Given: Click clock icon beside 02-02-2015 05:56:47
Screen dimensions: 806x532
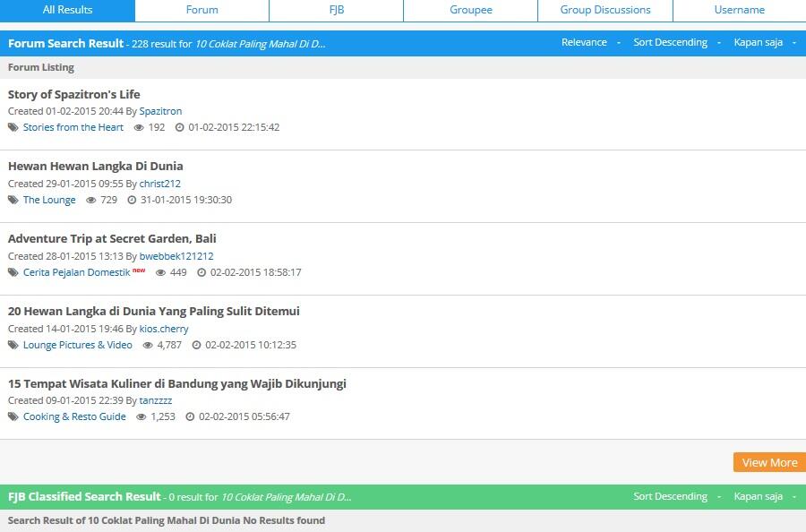Looking at the screenshot, I should pyautogui.click(x=190, y=416).
